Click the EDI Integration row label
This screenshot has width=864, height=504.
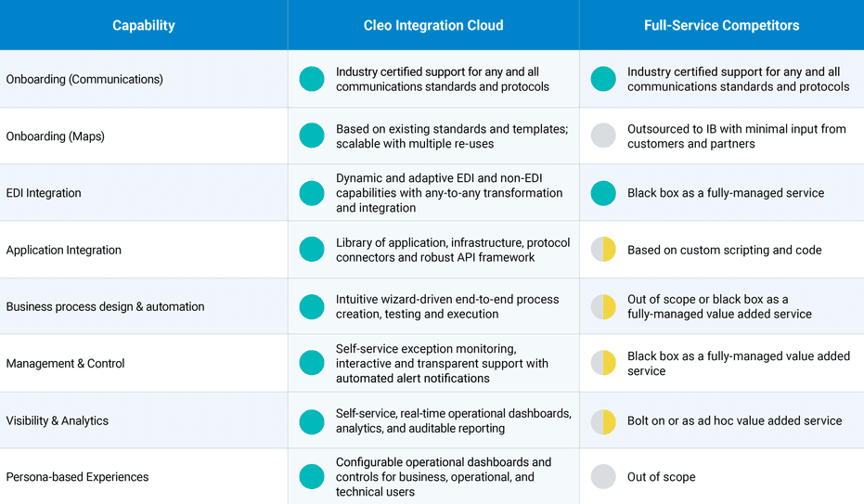pos(44,193)
